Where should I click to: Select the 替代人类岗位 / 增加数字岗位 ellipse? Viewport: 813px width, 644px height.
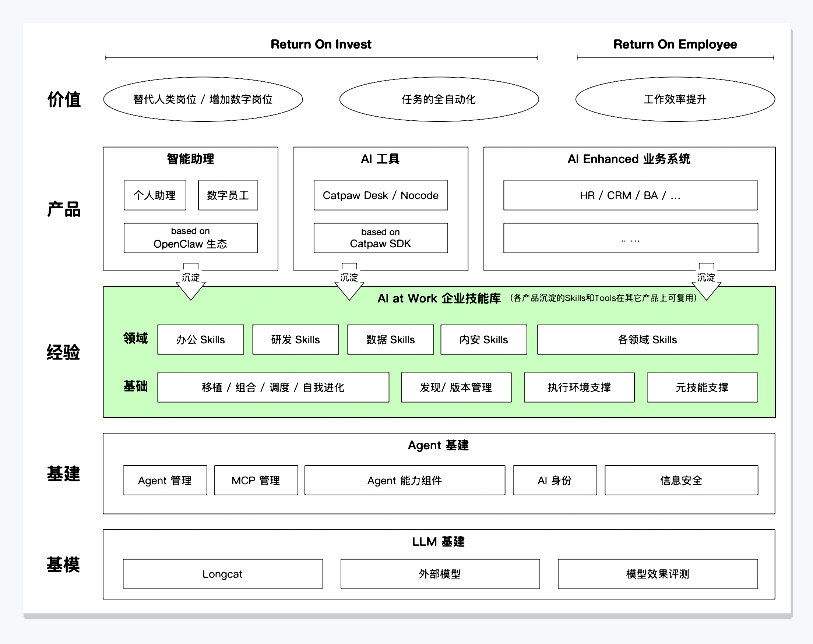(203, 99)
